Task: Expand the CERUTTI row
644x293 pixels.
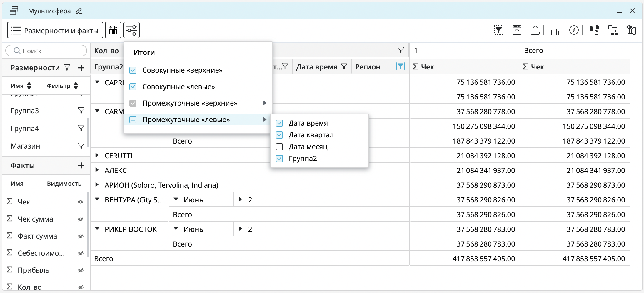Action: tap(97, 155)
